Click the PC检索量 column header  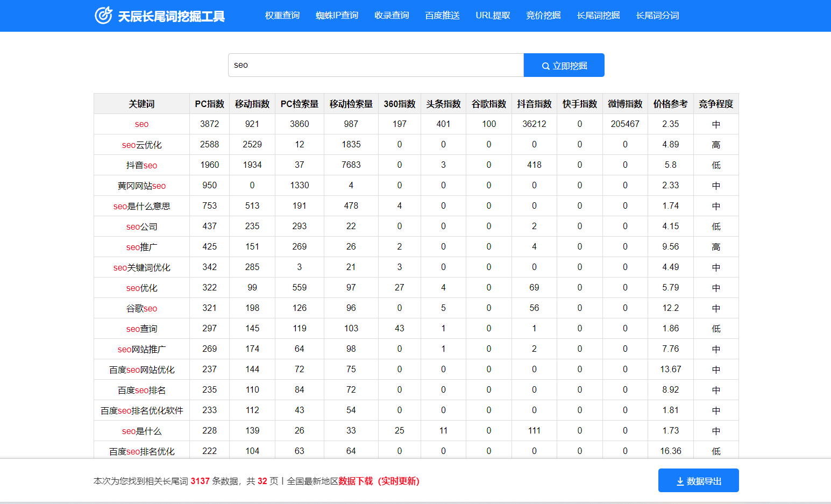(x=300, y=104)
